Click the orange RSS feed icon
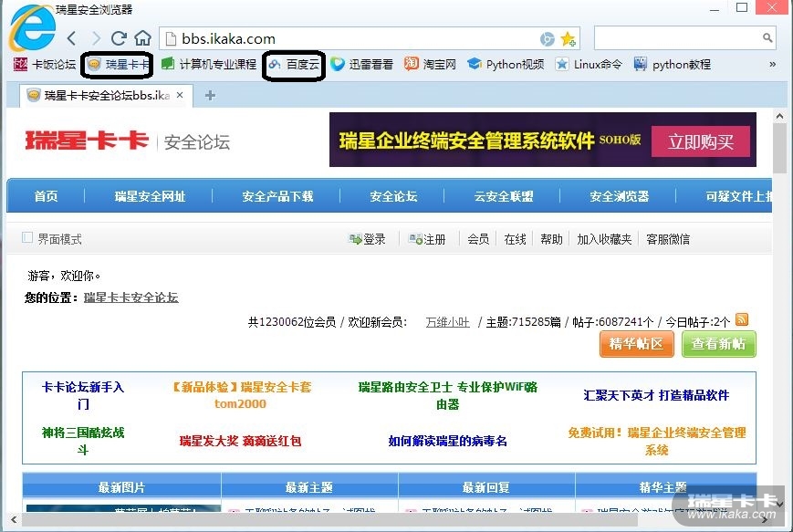This screenshot has width=793, height=532. coord(741,319)
